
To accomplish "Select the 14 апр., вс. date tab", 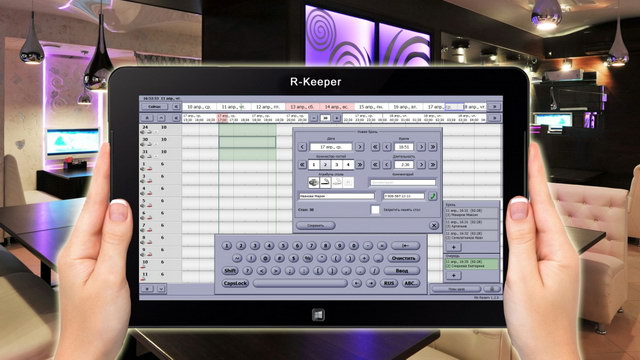I will (336, 107).
